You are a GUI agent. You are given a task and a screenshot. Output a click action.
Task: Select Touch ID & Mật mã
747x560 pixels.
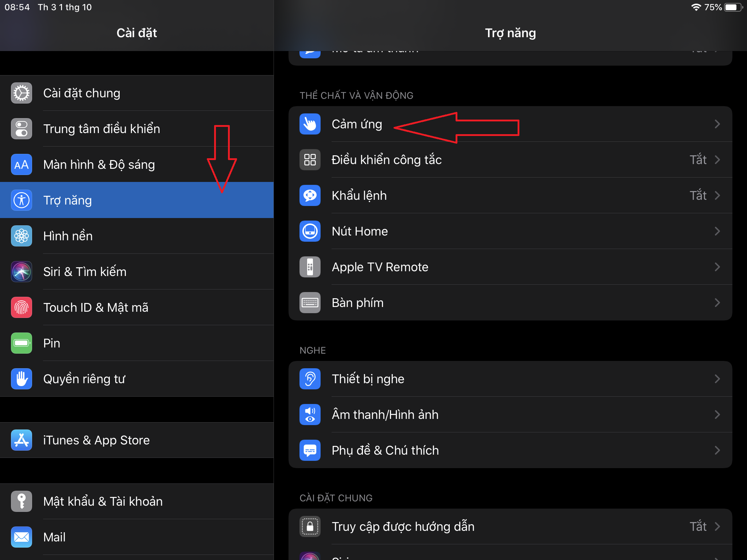[137, 307]
